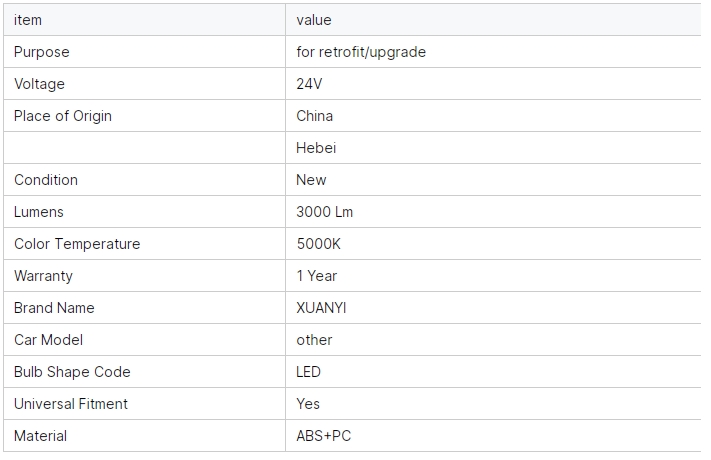The image size is (711, 460).
Task: Click the '24V' value cell
Action: (309, 84)
